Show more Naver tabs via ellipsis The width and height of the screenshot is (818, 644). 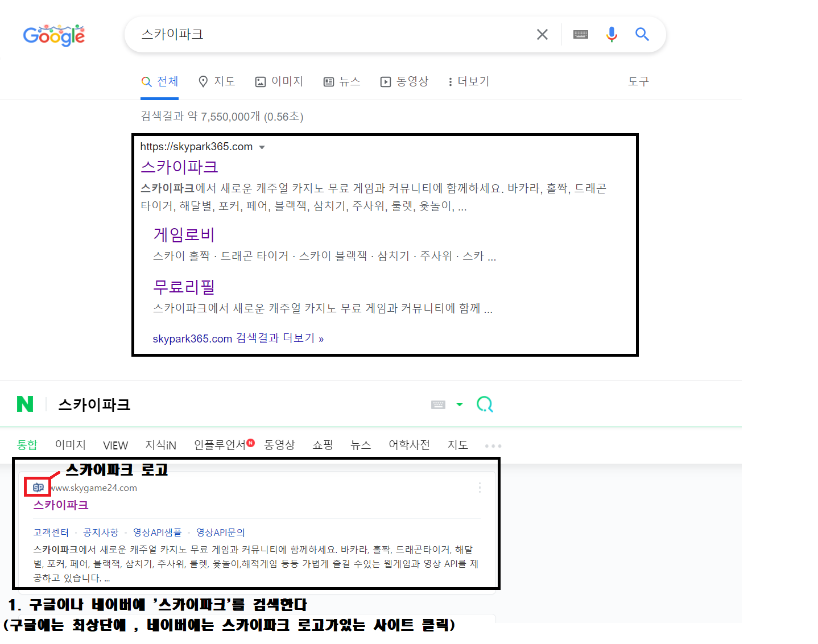point(493,446)
